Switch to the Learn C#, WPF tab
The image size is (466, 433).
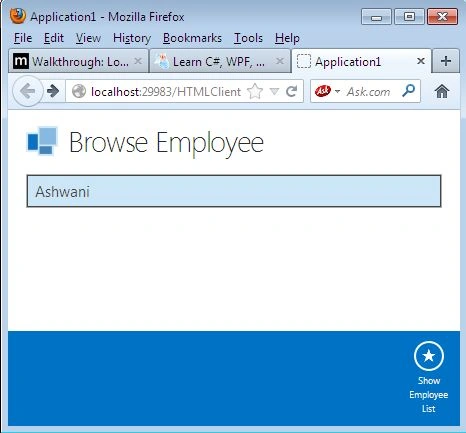(x=220, y=61)
